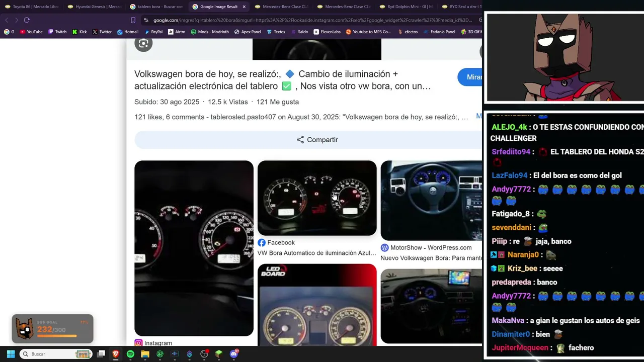The width and height of the screenshot is (644, 362).
Task: Click the '12.5 k Vistas' text
Action: click(228, 102)
